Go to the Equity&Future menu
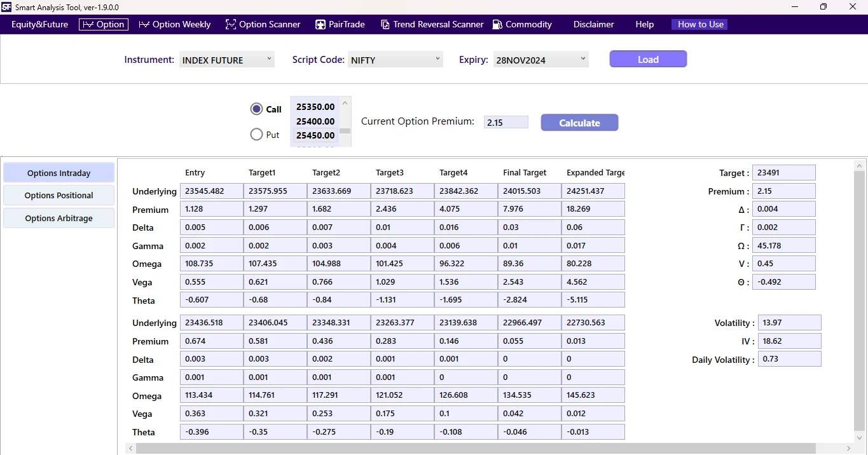The height and width of the screenshot is (455, 868). (39, 24)
